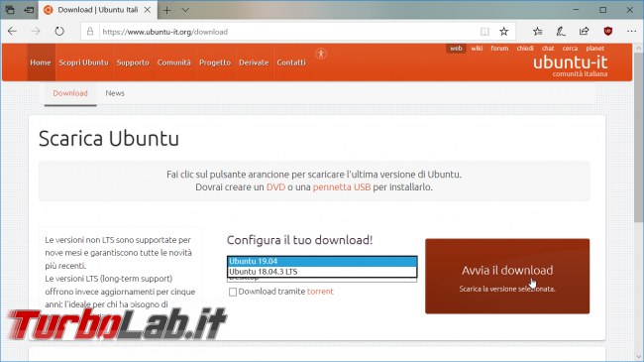Open the Supporto menu
This screenshot has height=362, width=644.
(x=133, y=62)
